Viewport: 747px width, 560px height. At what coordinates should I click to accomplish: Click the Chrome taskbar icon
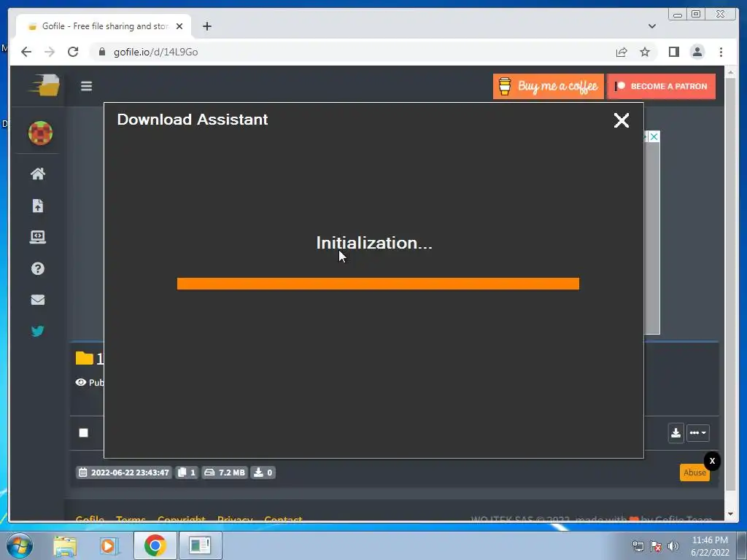click(x=155, y=545)
